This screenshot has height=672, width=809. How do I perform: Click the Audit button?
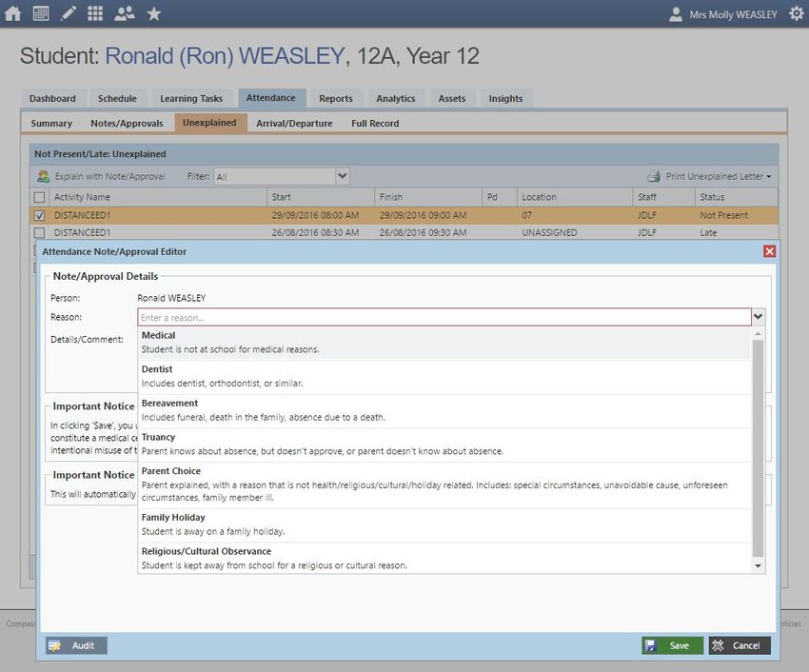coord(76,645)
